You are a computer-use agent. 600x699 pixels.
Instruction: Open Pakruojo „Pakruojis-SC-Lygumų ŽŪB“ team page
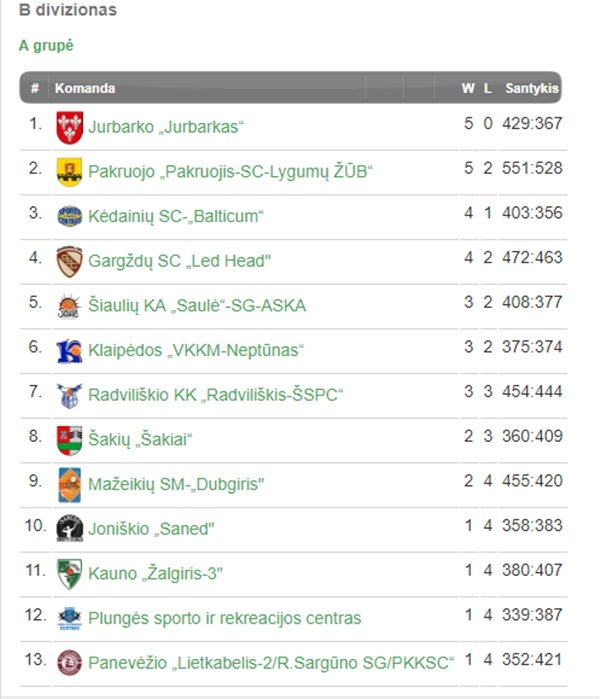click(x=230, y=171)
